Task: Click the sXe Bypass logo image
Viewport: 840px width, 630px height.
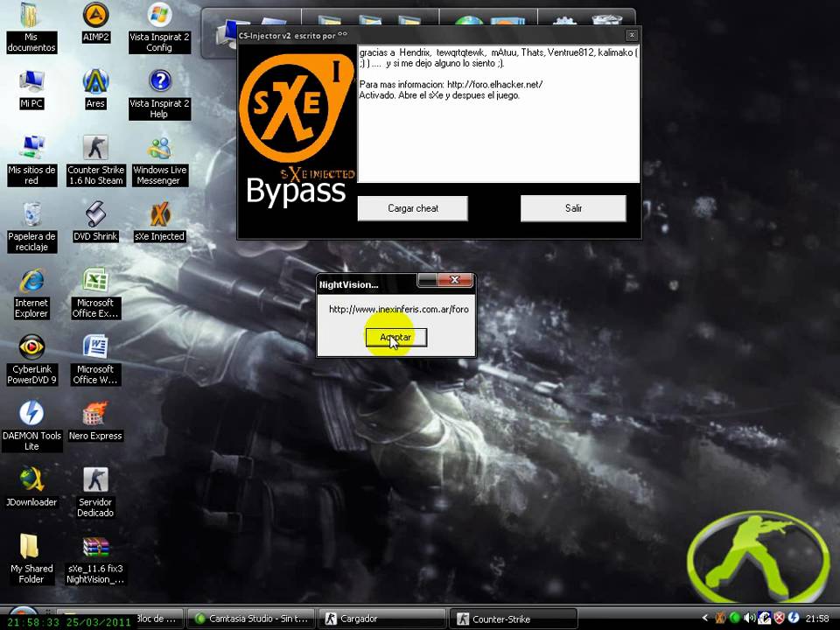Action: [x=297, y=129]
